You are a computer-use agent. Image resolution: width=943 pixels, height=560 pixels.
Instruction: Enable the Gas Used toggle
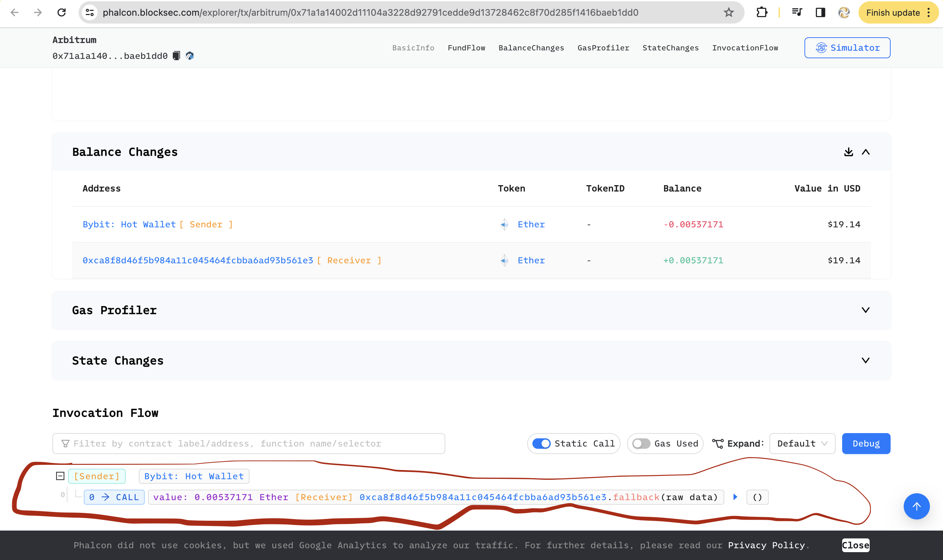(641, 444)
